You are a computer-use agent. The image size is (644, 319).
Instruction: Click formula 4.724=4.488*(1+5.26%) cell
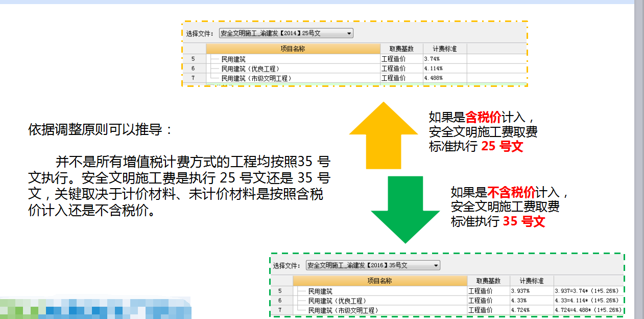pos(588,310)
